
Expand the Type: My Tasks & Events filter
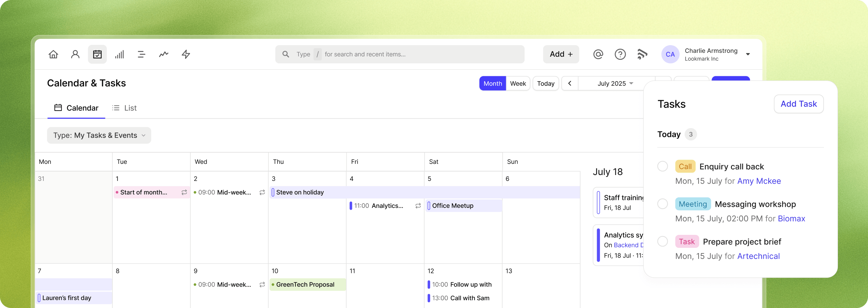[x=99, y=135]
